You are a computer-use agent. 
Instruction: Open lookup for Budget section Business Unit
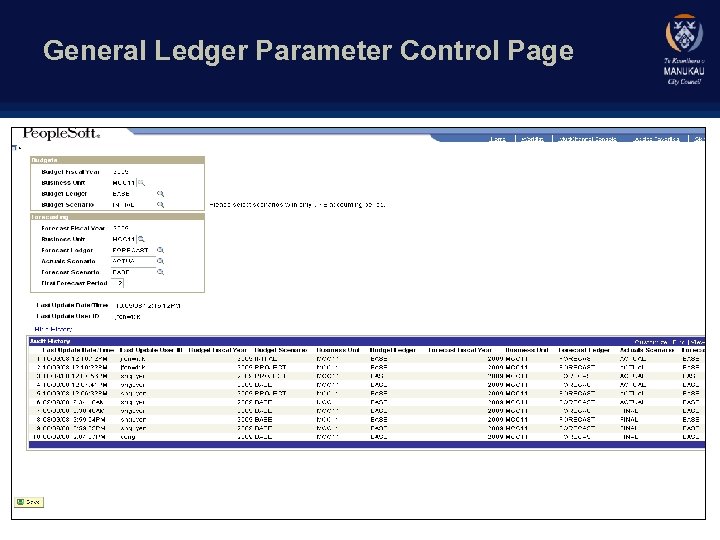(141, 183)
